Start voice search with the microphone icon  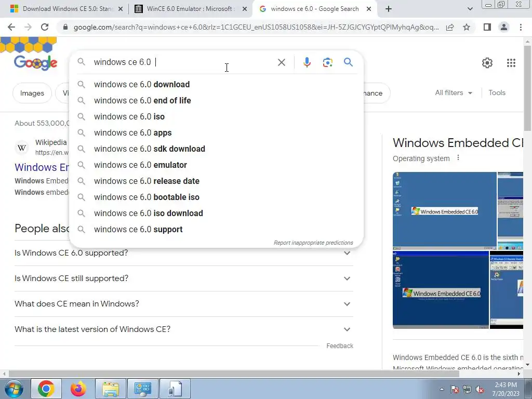pyautogui.click(x=307, y=62)
